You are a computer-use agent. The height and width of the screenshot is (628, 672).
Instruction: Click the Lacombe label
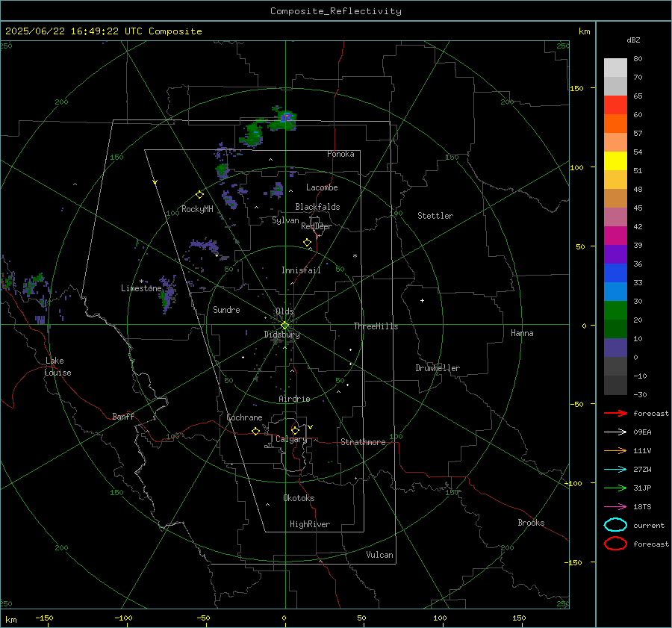[x=322, y=187]
